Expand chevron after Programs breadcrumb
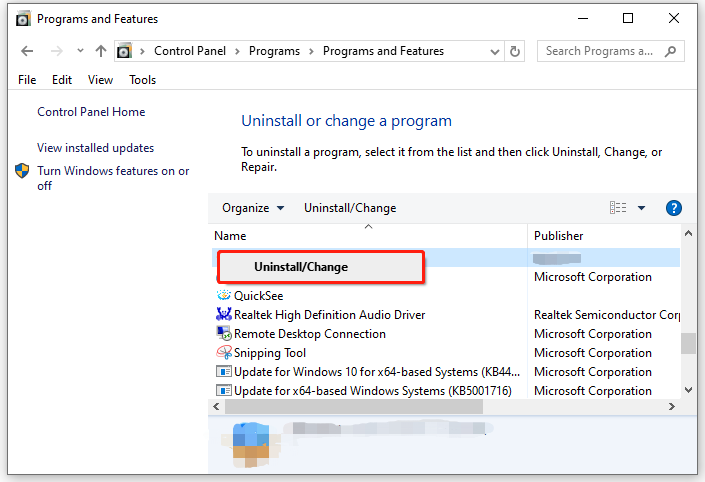 click(x=311, y=51)
